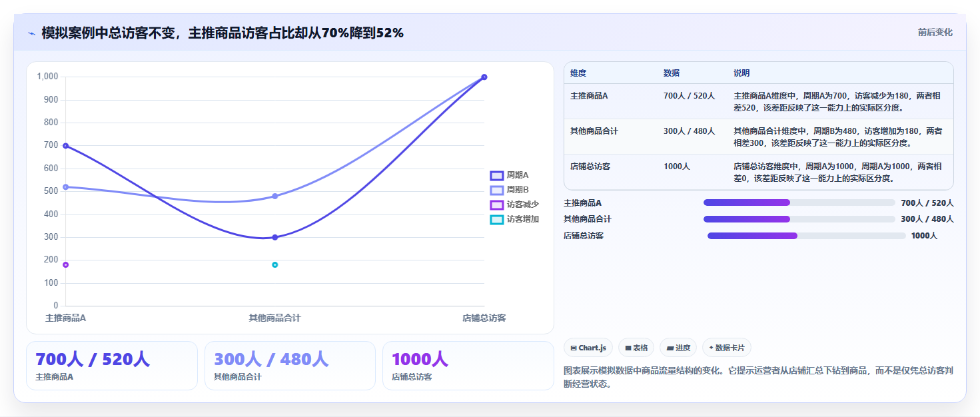Click the description starting 其他商品合计维度中
Screen dimensions: 980x417
click(838, 137)
